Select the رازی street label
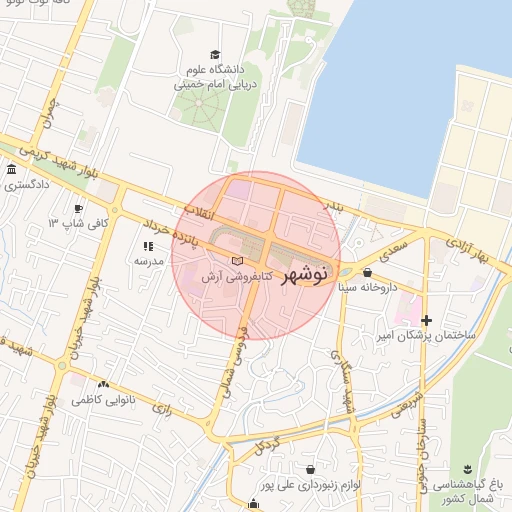The image size is (512, 512). point(162,409)
